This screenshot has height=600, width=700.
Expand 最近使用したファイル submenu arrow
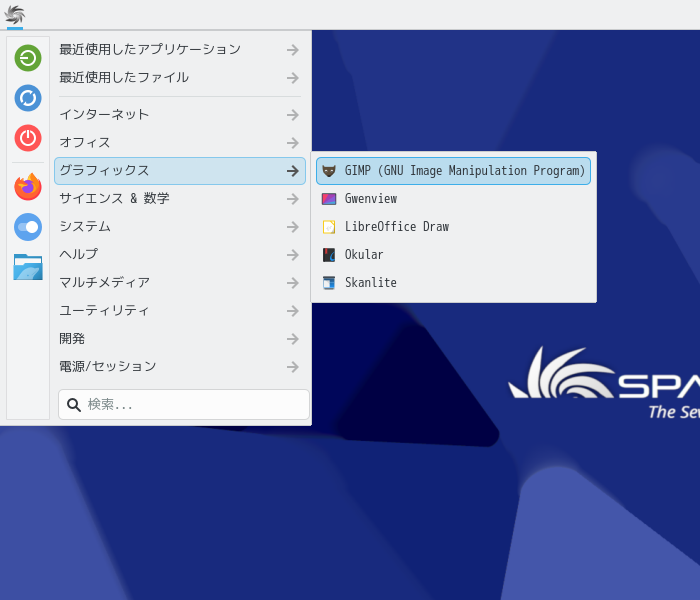click(293, 78)
